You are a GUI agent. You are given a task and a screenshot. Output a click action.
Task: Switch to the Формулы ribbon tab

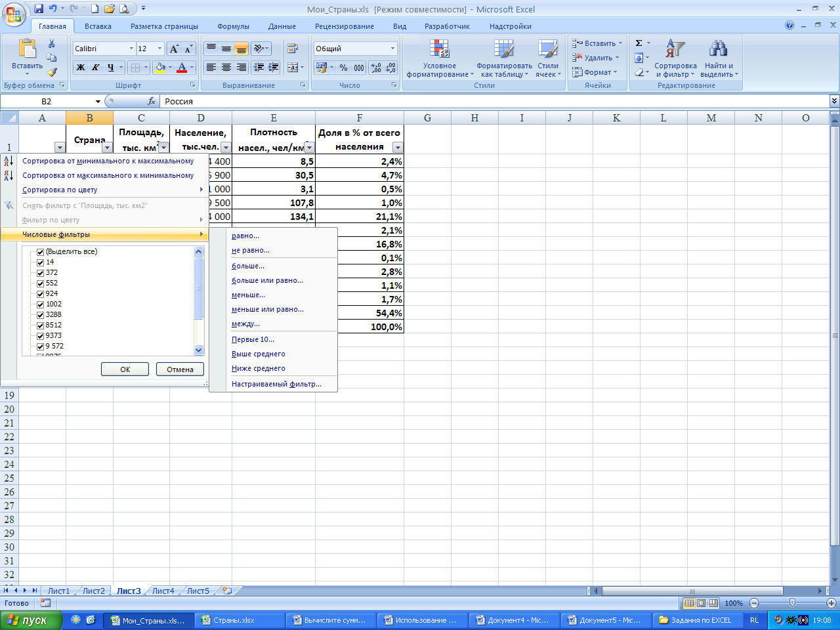pos(234,26)
